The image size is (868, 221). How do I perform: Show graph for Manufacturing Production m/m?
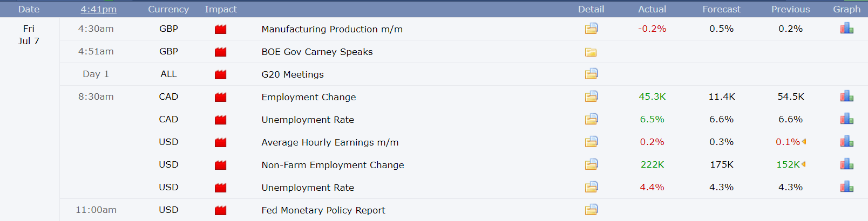coord(846,29)
